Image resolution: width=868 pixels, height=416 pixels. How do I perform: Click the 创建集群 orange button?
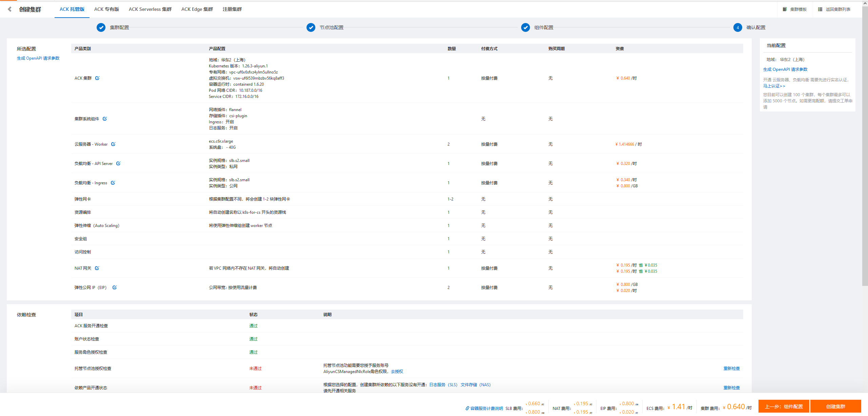(836, 407)
